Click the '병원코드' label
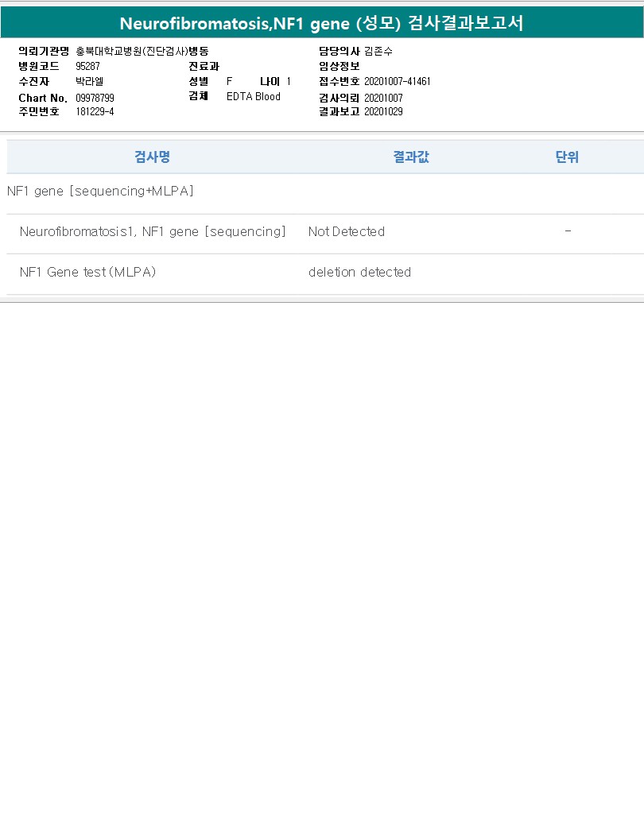This screenshot has width=644, height=825. [39, 66]
